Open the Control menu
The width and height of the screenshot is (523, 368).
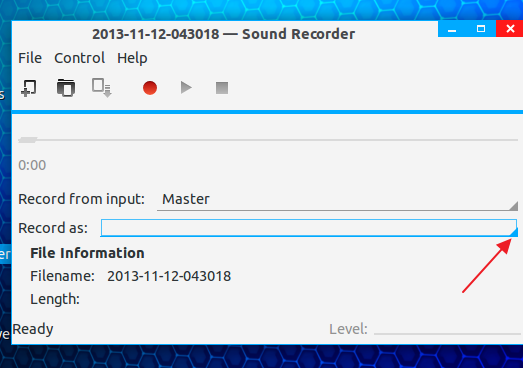tap(79, 58)
